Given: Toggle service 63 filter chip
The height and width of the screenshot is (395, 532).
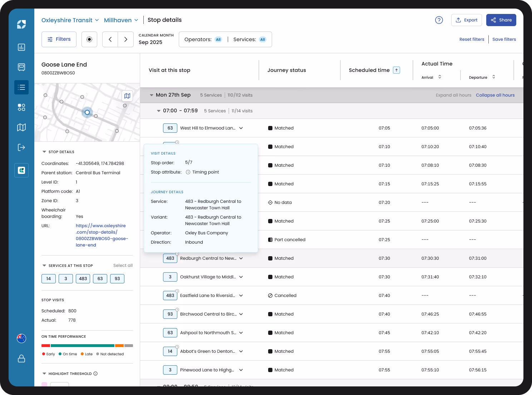Looking at the screenshot, I should [100, 279].
